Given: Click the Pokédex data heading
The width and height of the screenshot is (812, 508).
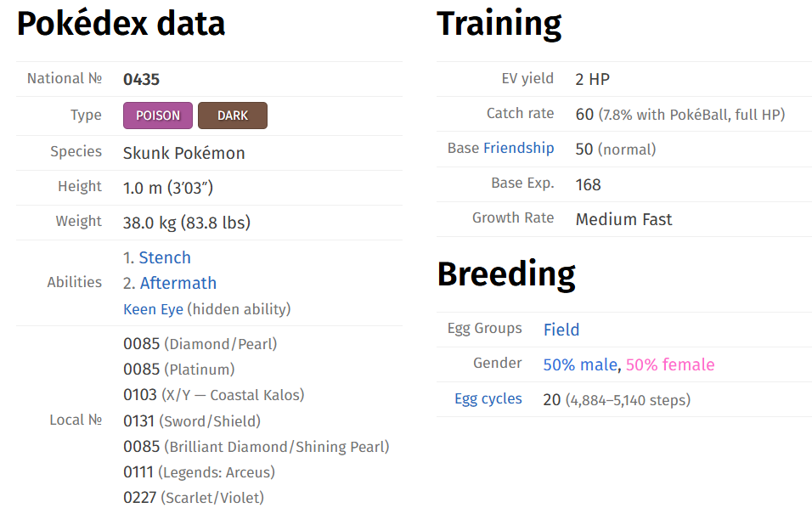Looking at the screenshot, I should (121, 25).
